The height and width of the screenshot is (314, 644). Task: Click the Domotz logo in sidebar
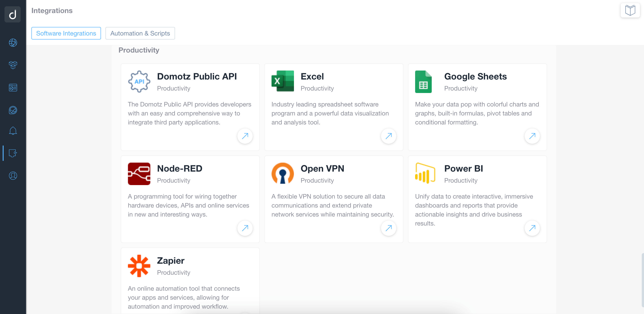(13, 14)
